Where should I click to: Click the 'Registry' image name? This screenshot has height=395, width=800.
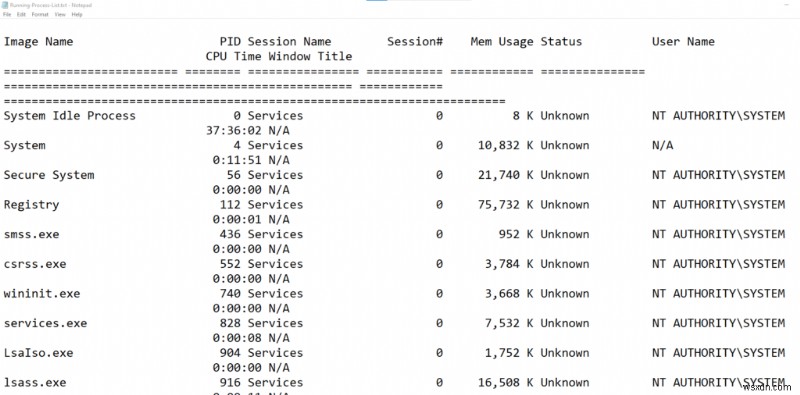coord(31,205)
